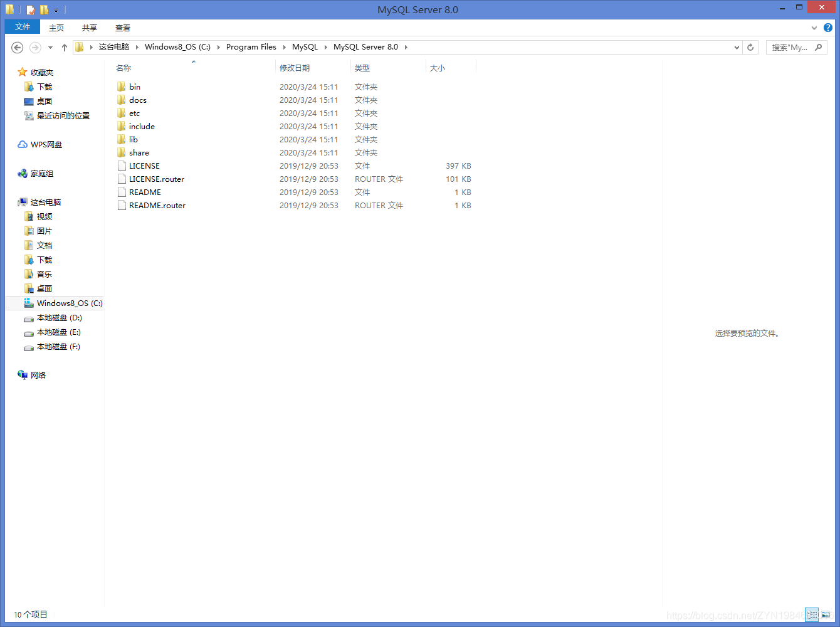The width and height of the screenshot is (840, 627).
Task: Click the share folder icon
Action: (122, 152)
